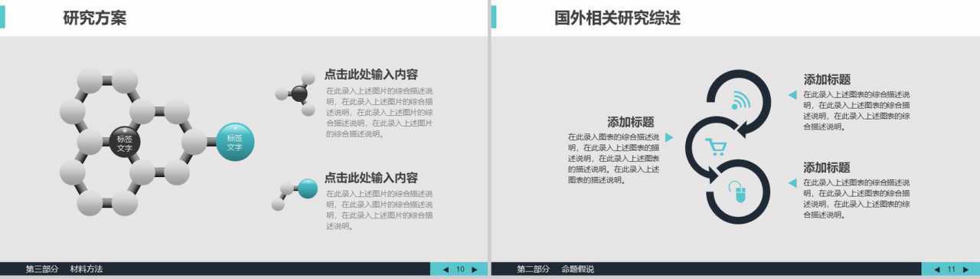Click the next arrow beside page number 11

965,269
